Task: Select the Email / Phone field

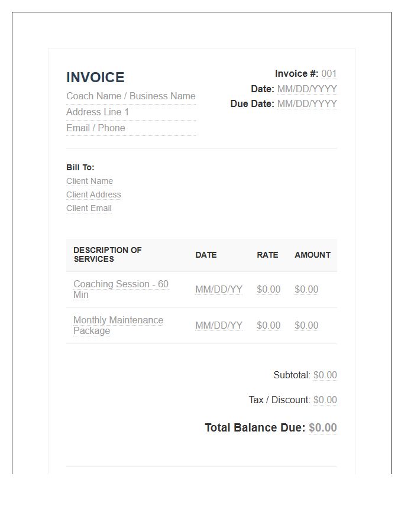Action: (131, 128)
